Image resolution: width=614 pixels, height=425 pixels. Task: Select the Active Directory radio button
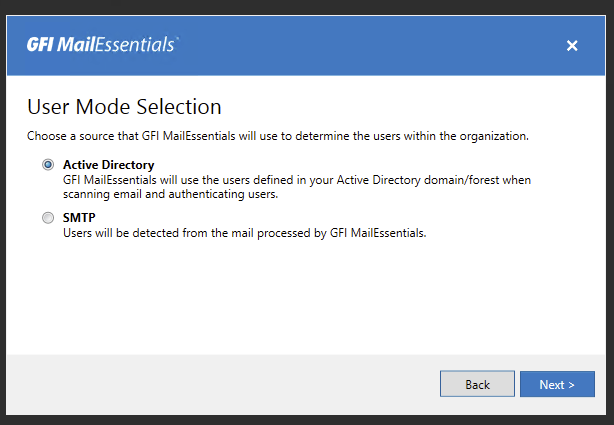click(48, 165)
